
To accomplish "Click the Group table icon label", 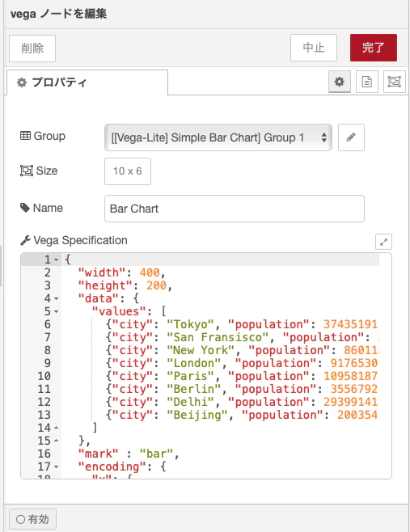I will 25,136.
